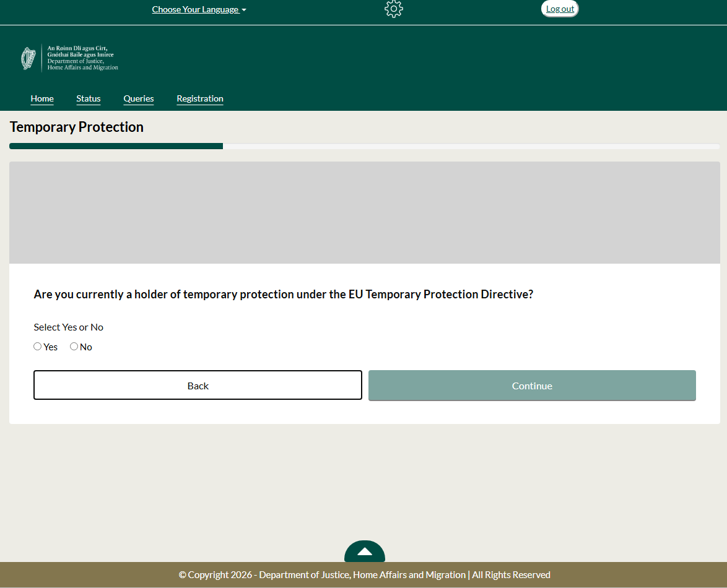The width and height of the screenshot is (727, 588).
Task: Click the Continue button
Action: pos(532,386)
